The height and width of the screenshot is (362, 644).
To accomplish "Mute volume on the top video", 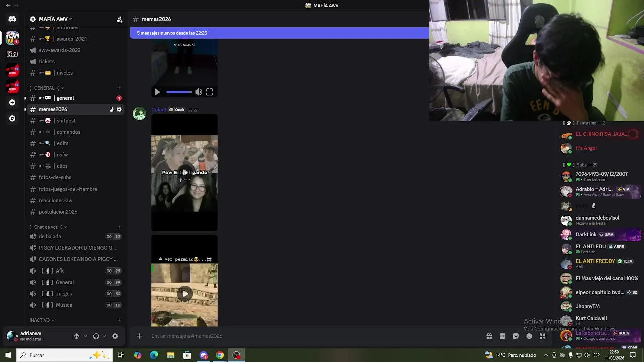I will click(199, 92).
